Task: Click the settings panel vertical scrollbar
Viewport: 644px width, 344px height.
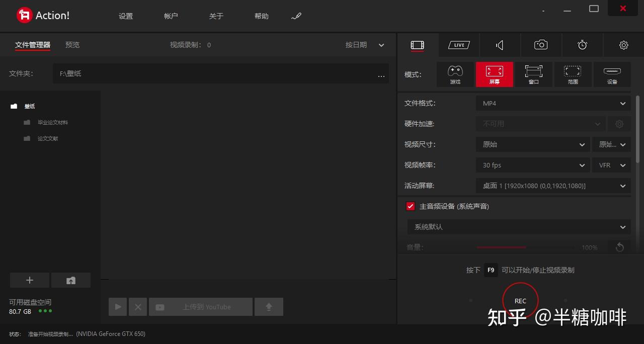Action: coord(638,129)
